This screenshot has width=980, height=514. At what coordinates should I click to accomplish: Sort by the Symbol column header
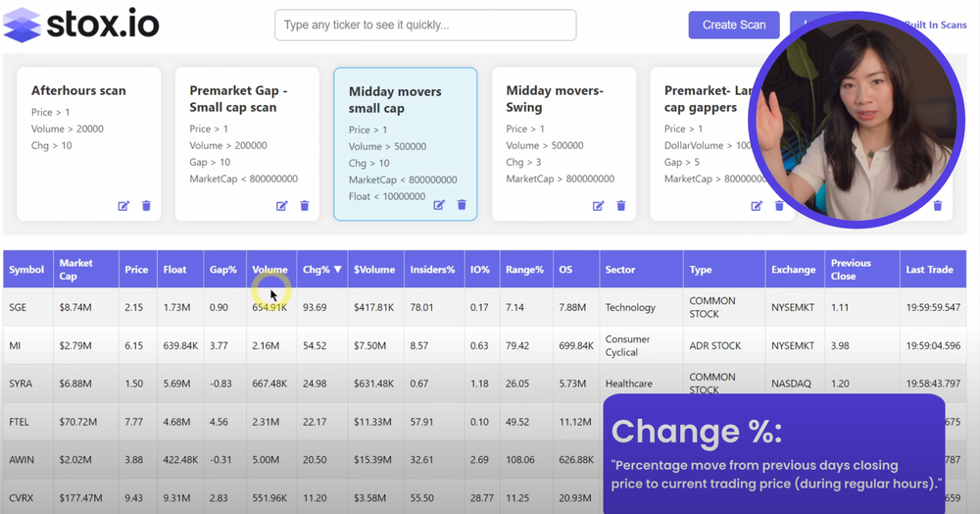coord(26,270)
